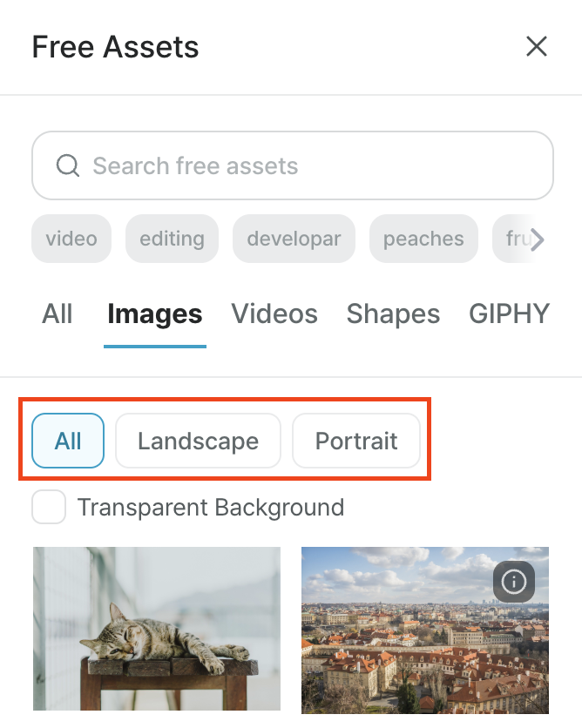Click the "peaches" suggestion tag
This screenshot has height=728, width=582.
coord(423,239)
